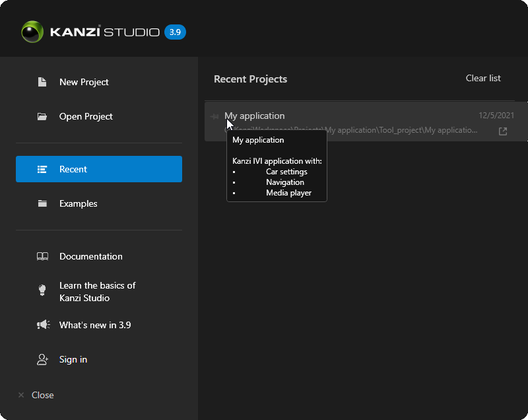This screenshot has height=420, width=528.
Task: Clear list of recent projects
Action: click(x=483, y=78)
